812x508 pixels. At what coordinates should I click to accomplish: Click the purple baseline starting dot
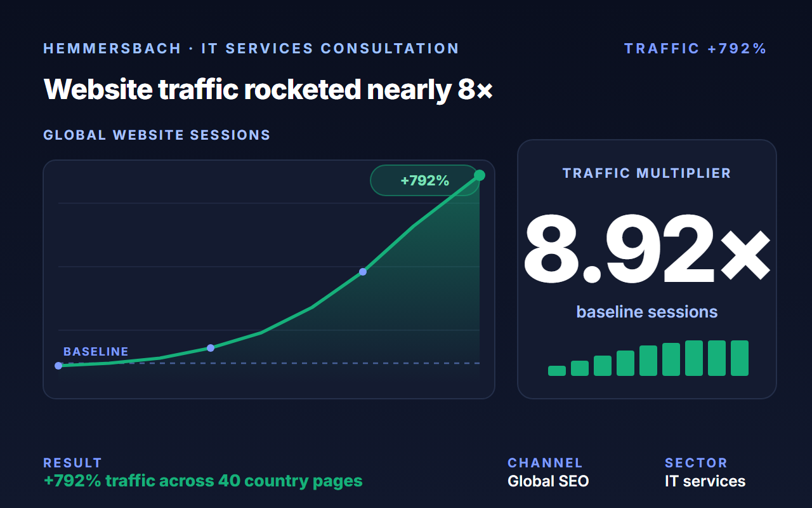pos(58,366)
